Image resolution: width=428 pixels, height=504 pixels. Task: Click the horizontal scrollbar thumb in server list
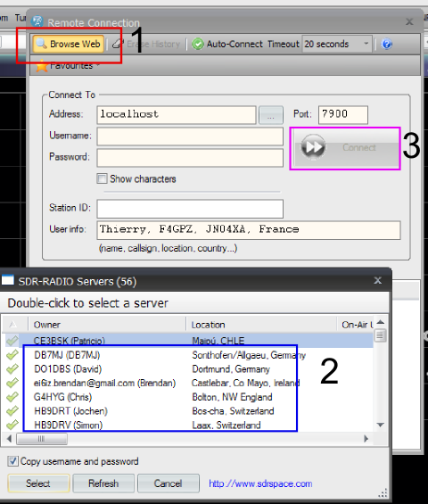pyautogui.click(x=42, y=439)
